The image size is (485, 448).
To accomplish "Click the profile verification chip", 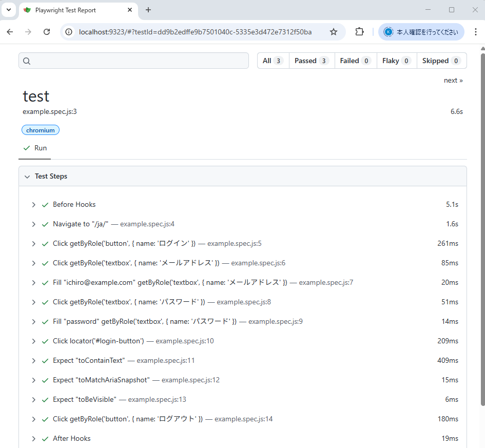I will (421, 32).
